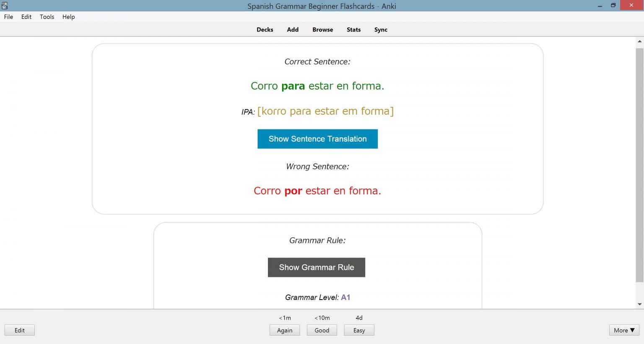The width and height of the screenshot is (644, 344).
Task: Show the sentence translation
Action: tap(317, 139)
